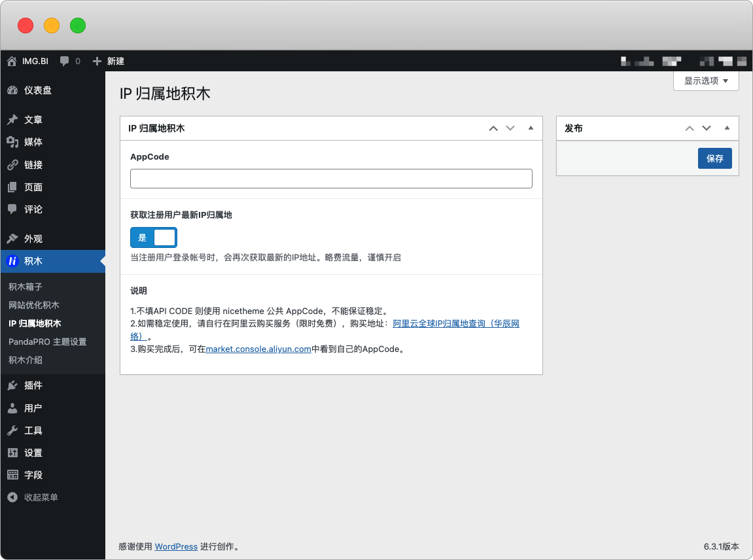Screen dimensions: 753x560
Task: Click IMG.BI site name
Action: (35, 61)
